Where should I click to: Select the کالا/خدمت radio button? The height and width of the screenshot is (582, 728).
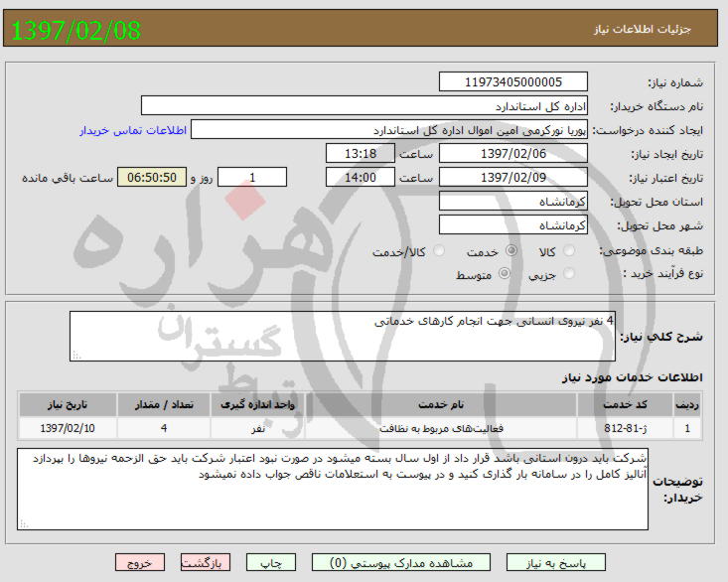pos(438,251)
